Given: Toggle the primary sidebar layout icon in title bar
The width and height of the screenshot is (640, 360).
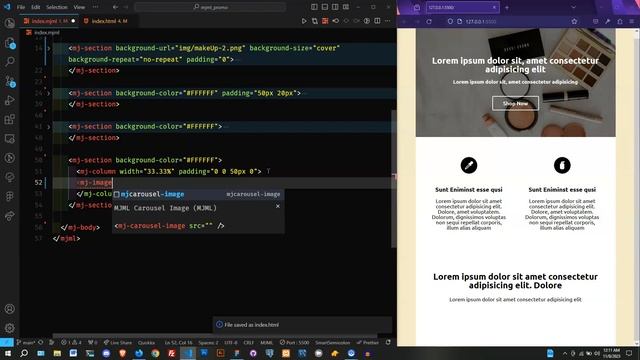Looking at the screenshot, I should click(x=314, y=7).
